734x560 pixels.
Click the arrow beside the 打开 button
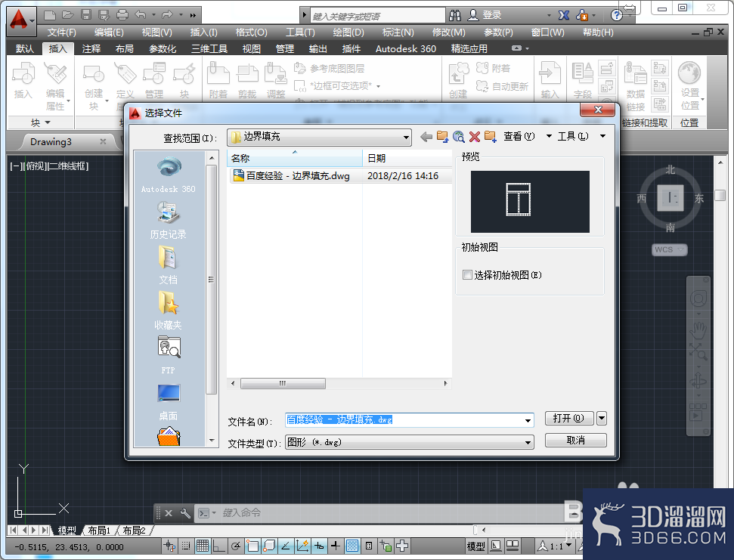pyautogui.click(x=602, y=418)
